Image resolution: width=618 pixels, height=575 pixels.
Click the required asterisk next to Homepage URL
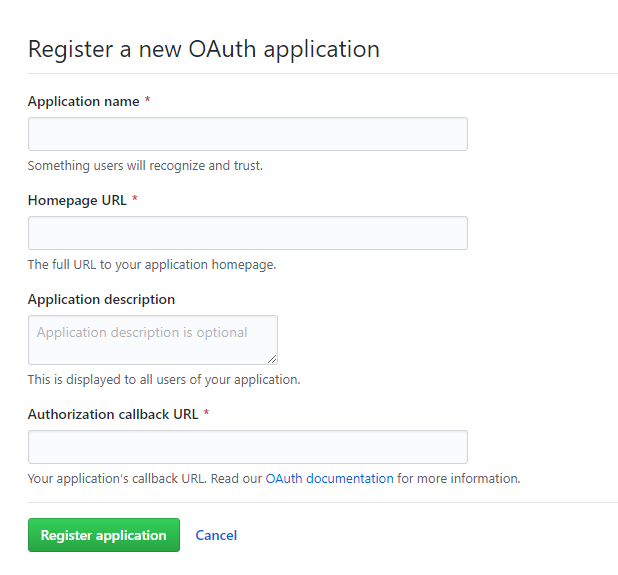[135, 200]
